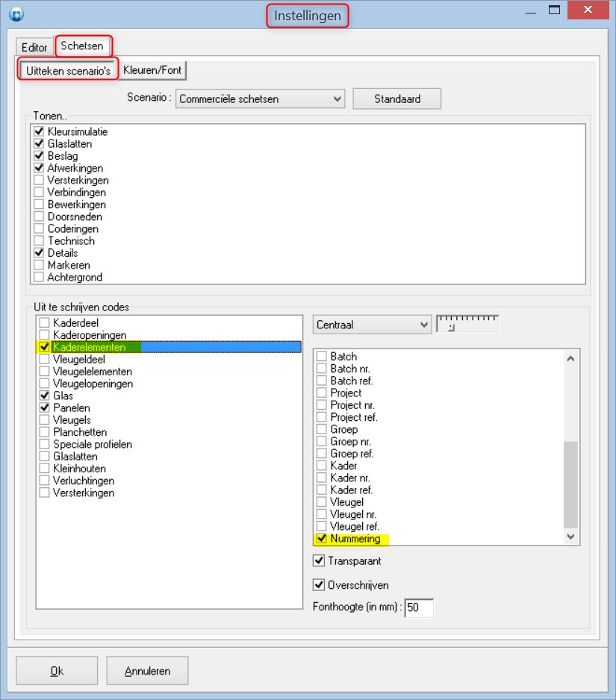Click the Standaard button
This screenshot has height=700, width=616.
(396, 99)
